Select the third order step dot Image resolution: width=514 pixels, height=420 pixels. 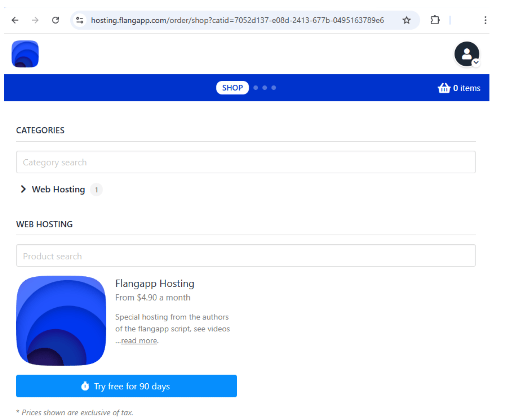pyautogui.click(x=265, y=88)
